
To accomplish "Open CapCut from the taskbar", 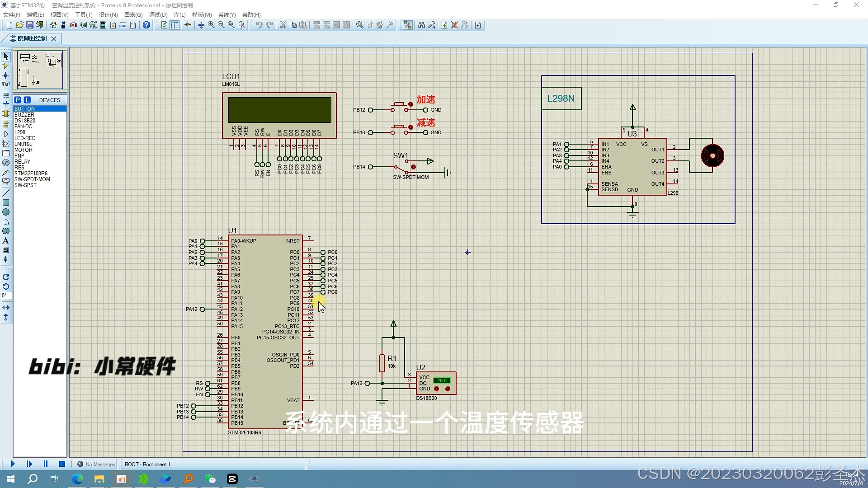I will [232, 479].
